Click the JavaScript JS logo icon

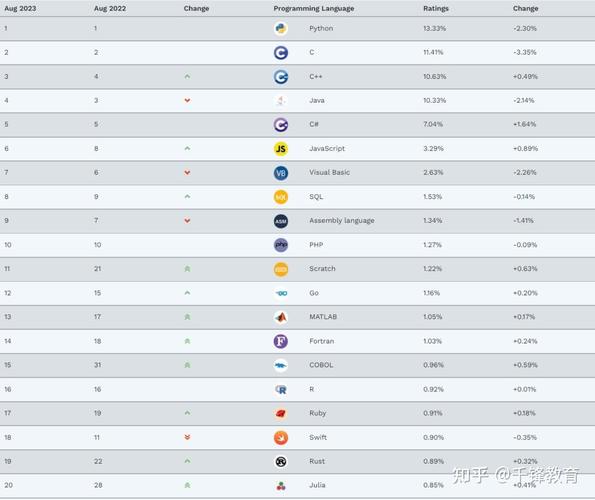(281, 149)
